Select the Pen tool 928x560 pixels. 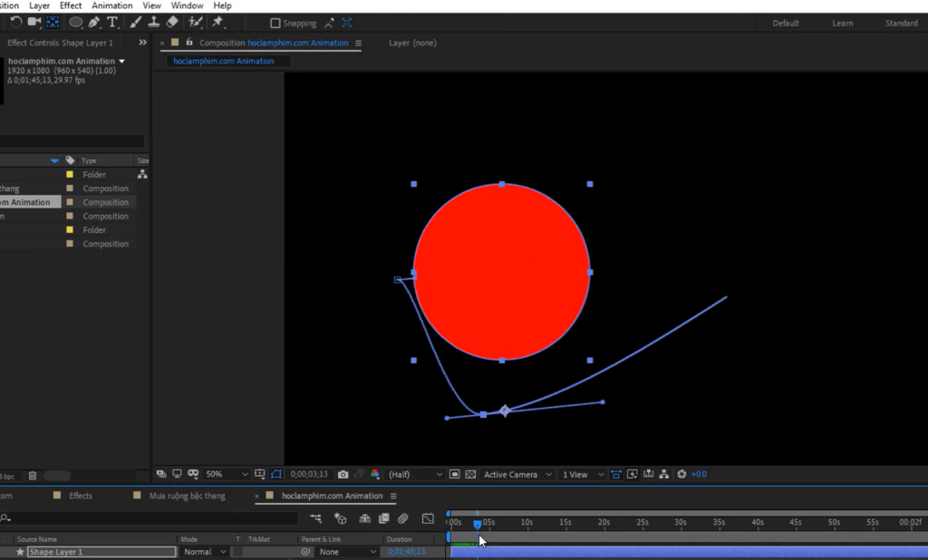[93, 23]
